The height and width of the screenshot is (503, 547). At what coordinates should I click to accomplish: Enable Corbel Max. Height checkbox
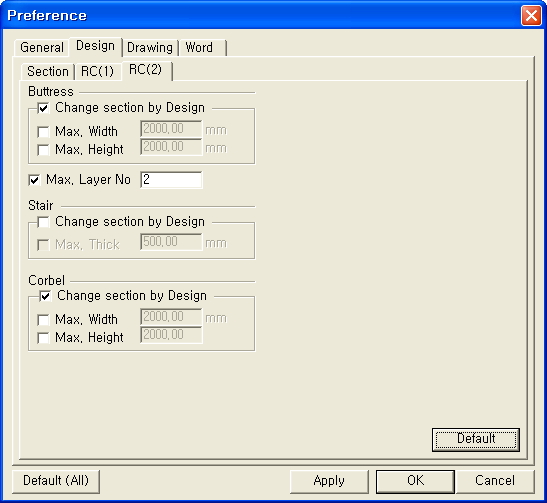[x=43, y=338]
